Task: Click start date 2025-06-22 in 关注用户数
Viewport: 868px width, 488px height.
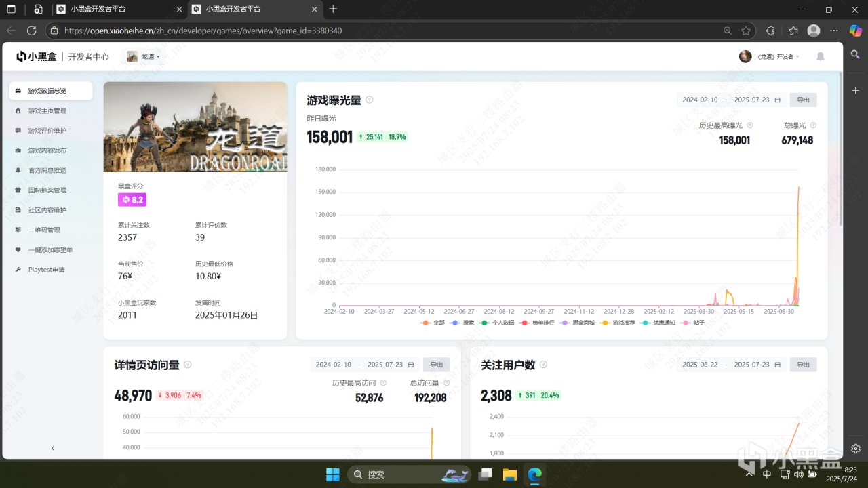Action: point(700,365)
